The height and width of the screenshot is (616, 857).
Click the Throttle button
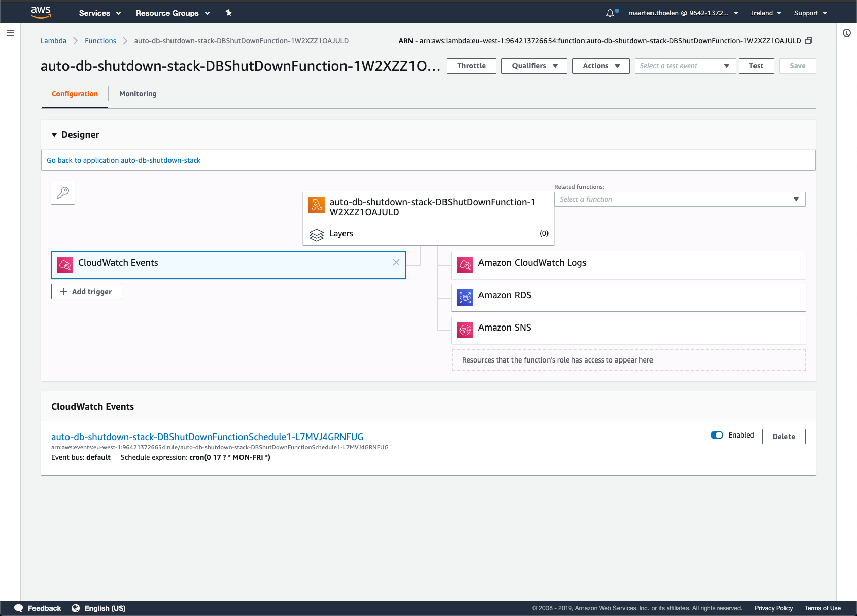[x=471, y=65]
